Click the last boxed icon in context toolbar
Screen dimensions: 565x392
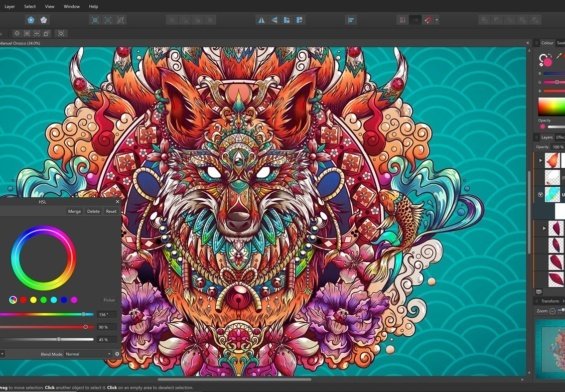(x=61, y=34)
